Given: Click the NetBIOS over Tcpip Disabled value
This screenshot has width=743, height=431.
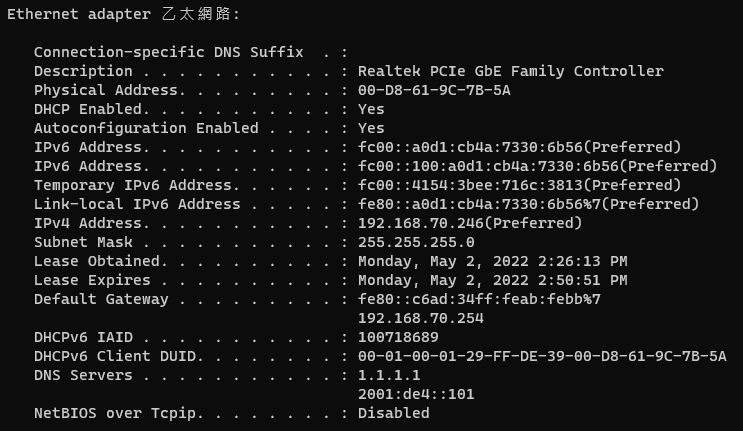Looking at the screenshot, I should (x=393, y=413).
